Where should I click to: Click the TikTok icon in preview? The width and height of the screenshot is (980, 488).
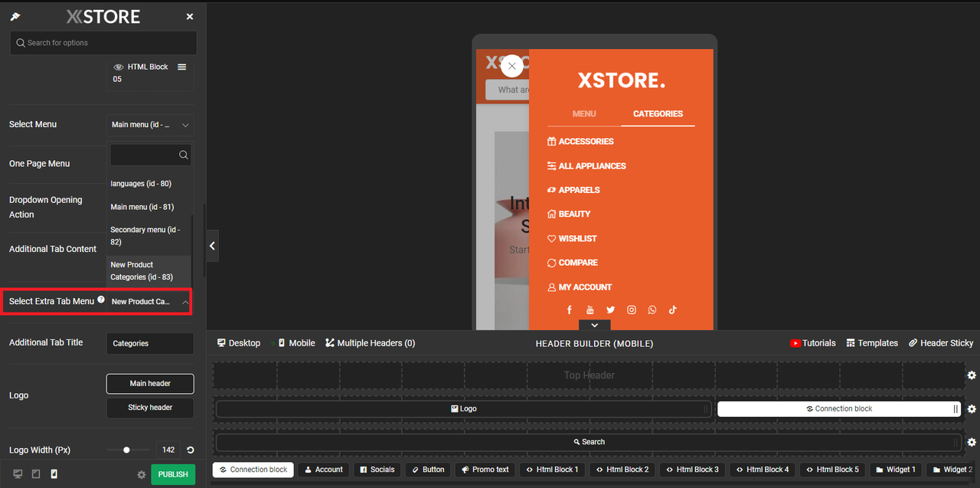click(x=672, y=310)
